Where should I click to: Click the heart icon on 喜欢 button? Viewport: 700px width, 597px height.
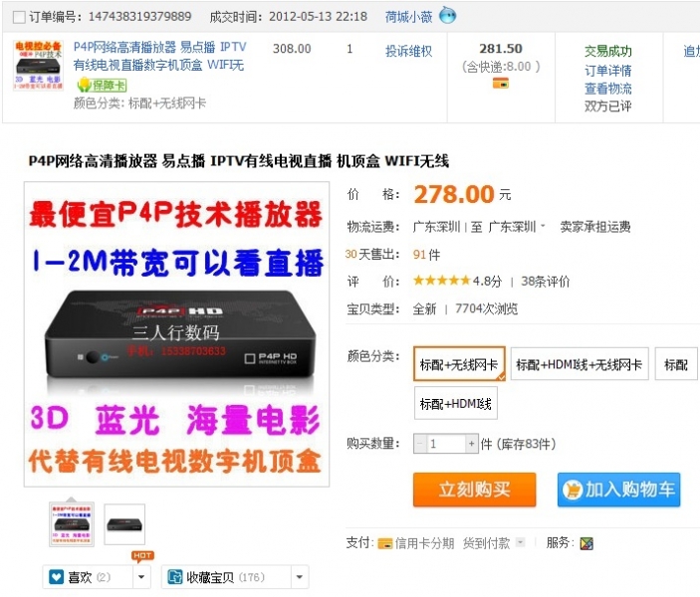pyautogui.click(x=56, y=577)
